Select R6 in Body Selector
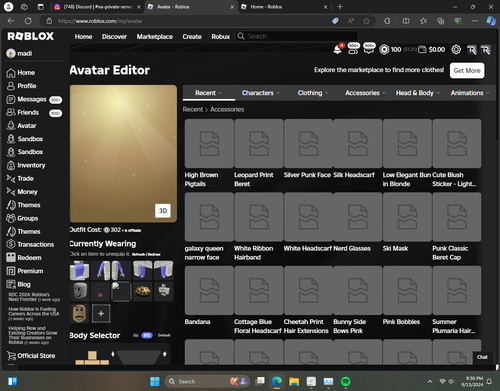The width and height of the screenshot is (500, 391). coord(136,335)
